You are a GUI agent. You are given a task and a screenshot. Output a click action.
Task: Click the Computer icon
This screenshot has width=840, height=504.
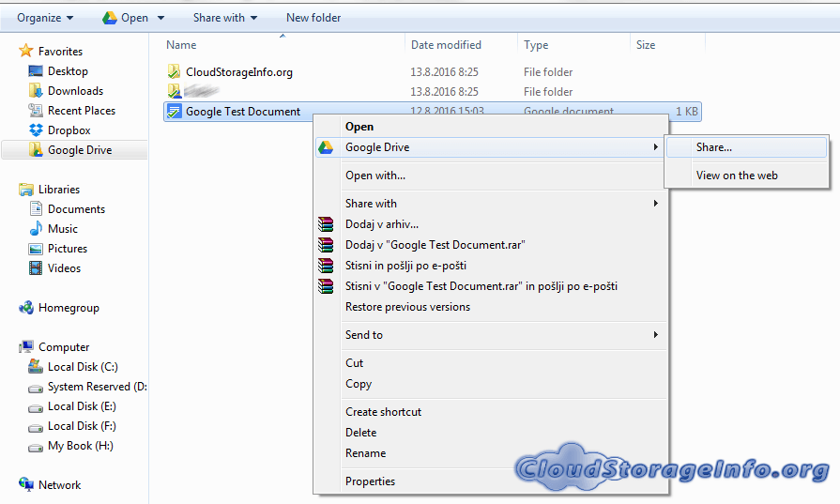(x=25, y=347)
